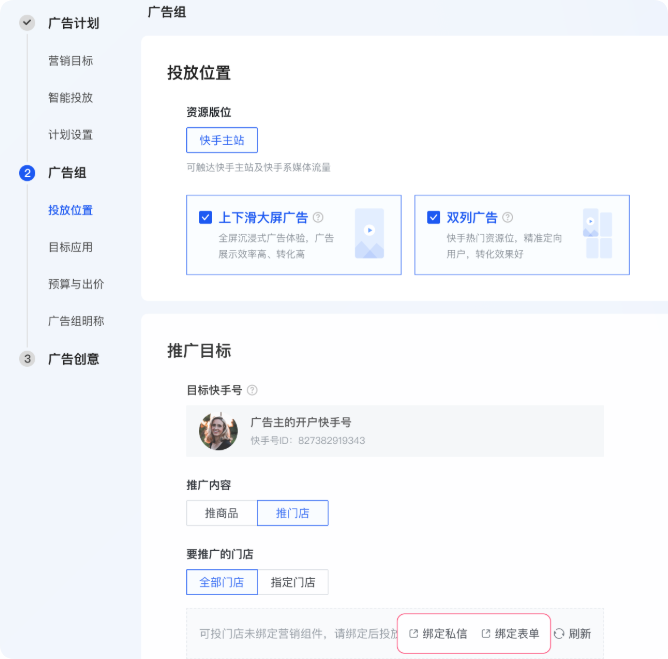Viewport: 668px width, 659px height.
Task: Select 快手主站 resource placement
Action: coord(222,140)
